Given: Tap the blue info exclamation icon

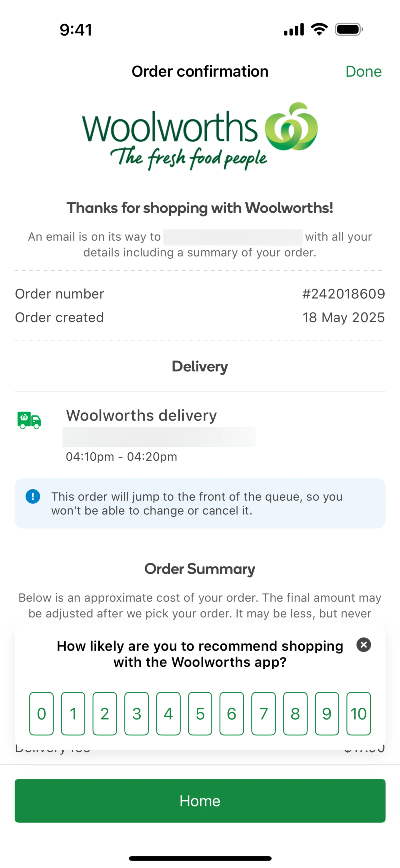Looking at the screenshot, I should click(x=33, y=496).
